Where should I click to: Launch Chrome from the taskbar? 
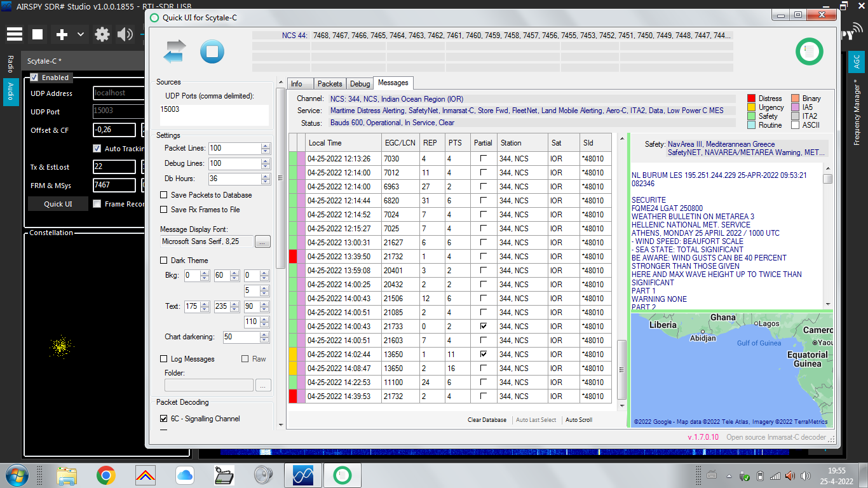pyautogui.click(x=105, y=475)
